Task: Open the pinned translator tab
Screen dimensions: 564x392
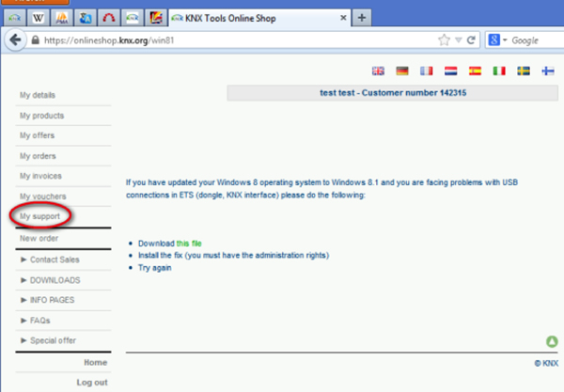Action: coord(86,18)
